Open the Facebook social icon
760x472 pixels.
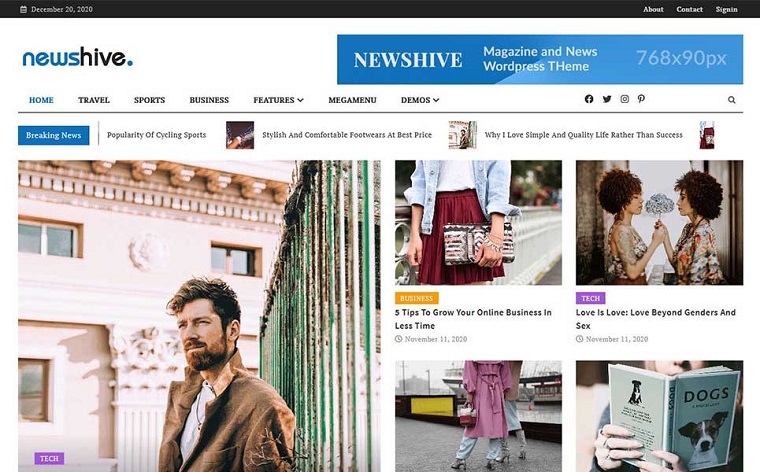pyautogui.click(x=589, y=100)
